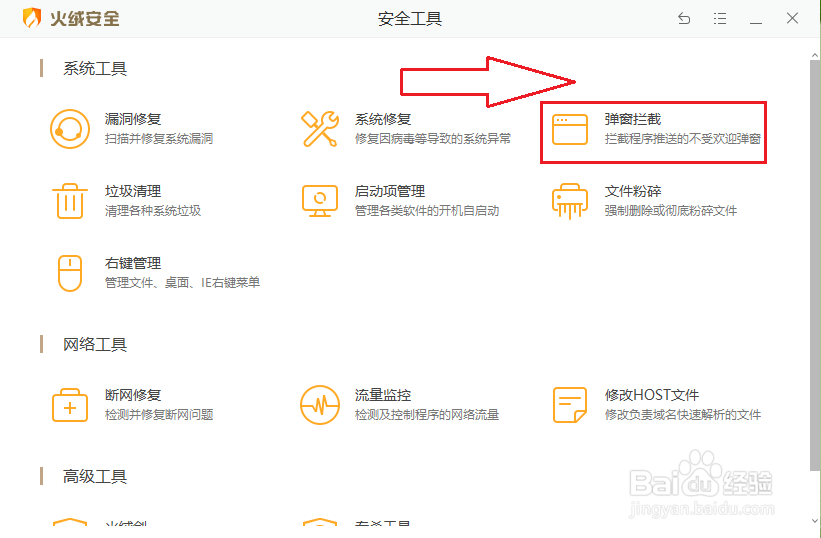Click description 管理各类软件的开机自启动
The width and height of the screenshot is (821, 538).
427,211
